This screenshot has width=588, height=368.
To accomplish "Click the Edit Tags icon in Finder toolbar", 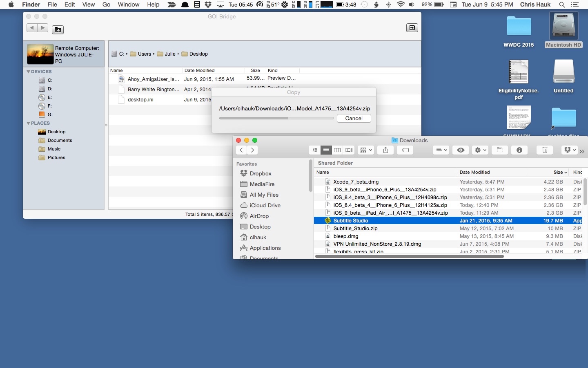I will 405,150.
